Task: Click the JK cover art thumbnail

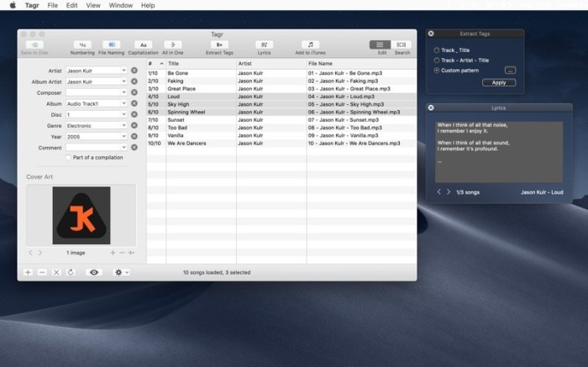Action: (81, 215)
